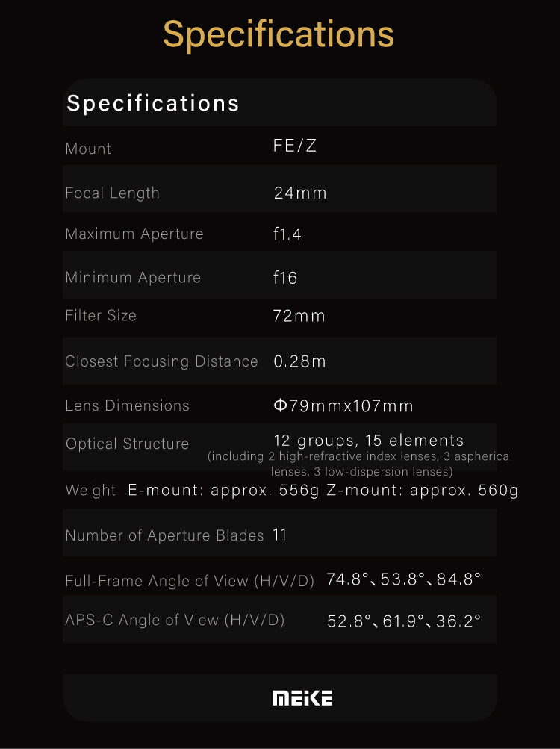
Task: Select the Mount row label
Action: [x=88, y=149]
